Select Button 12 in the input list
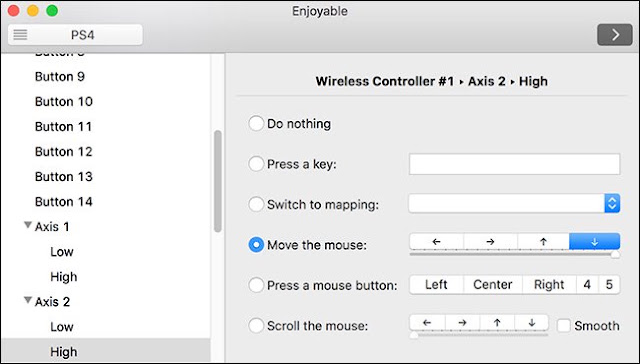Screen dimensions: 640x364 click(64, 152)
